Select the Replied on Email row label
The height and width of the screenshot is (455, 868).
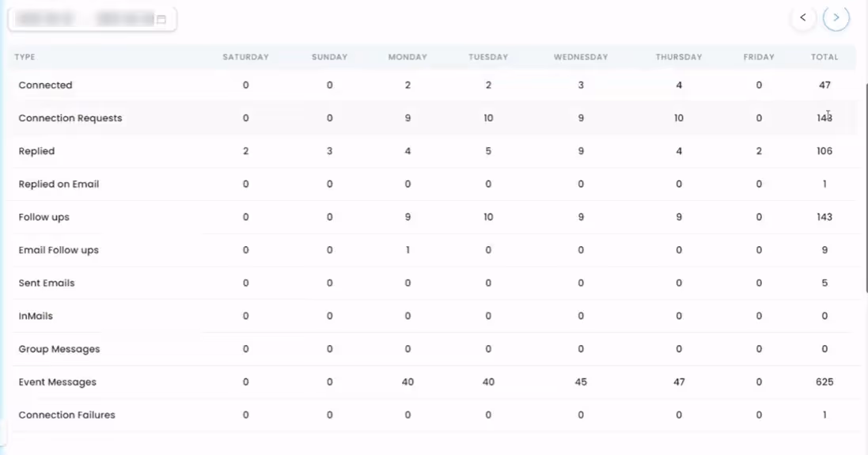coord(59,184)
